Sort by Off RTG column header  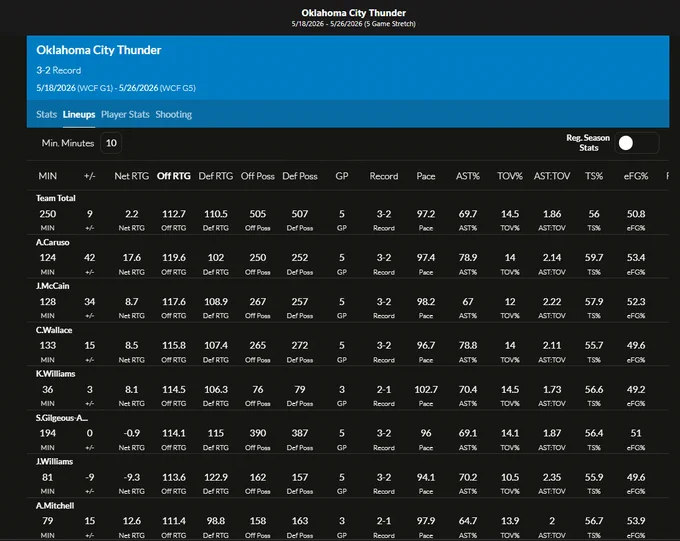click(173, 176)
